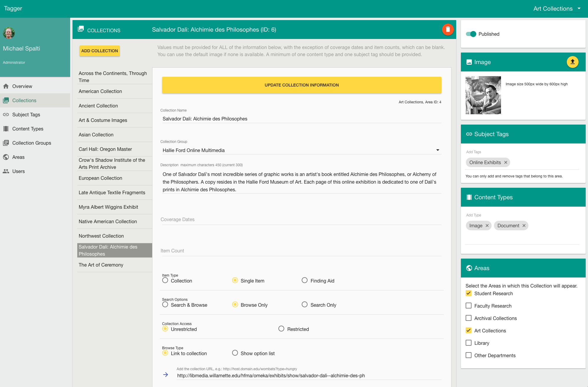Click Update Collection Information button
This screenshot has width=588, height=387.
pos(301,85)
